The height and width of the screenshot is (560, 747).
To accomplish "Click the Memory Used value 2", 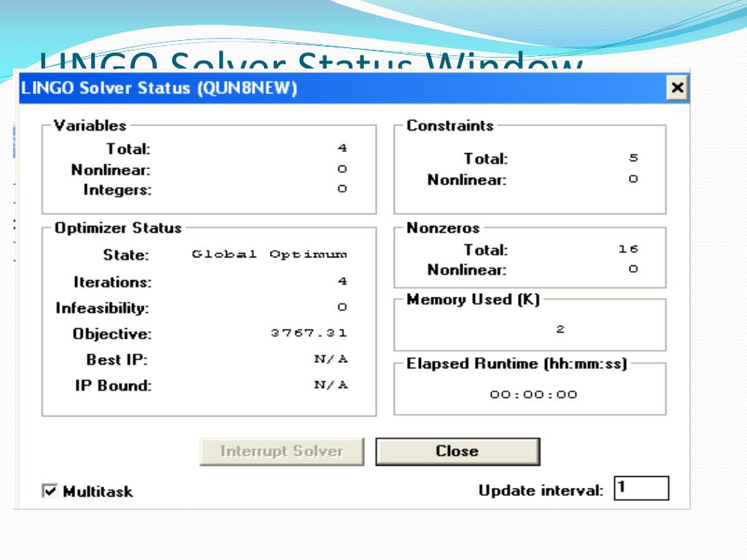I will pyautogui.click(x=560, y=329).
